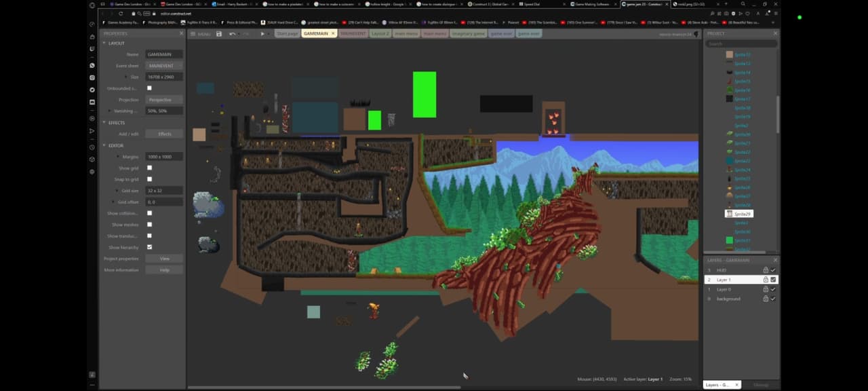Close the GAMEMAIN tab

pos(333,33)
